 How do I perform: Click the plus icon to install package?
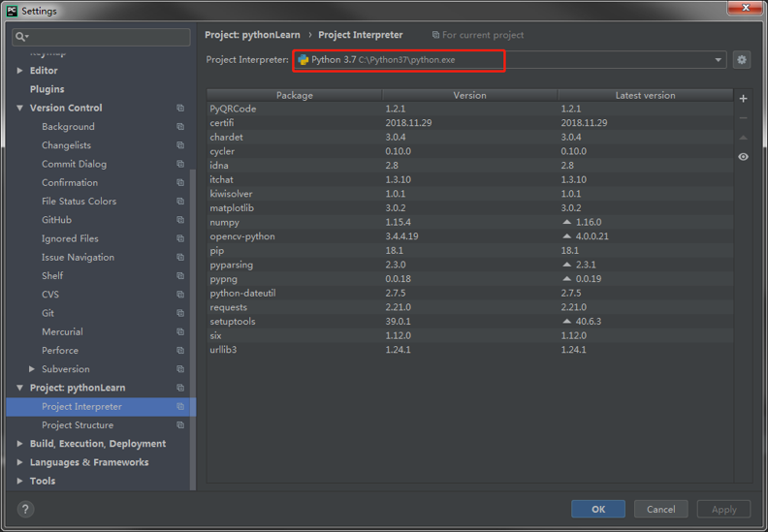743,99
